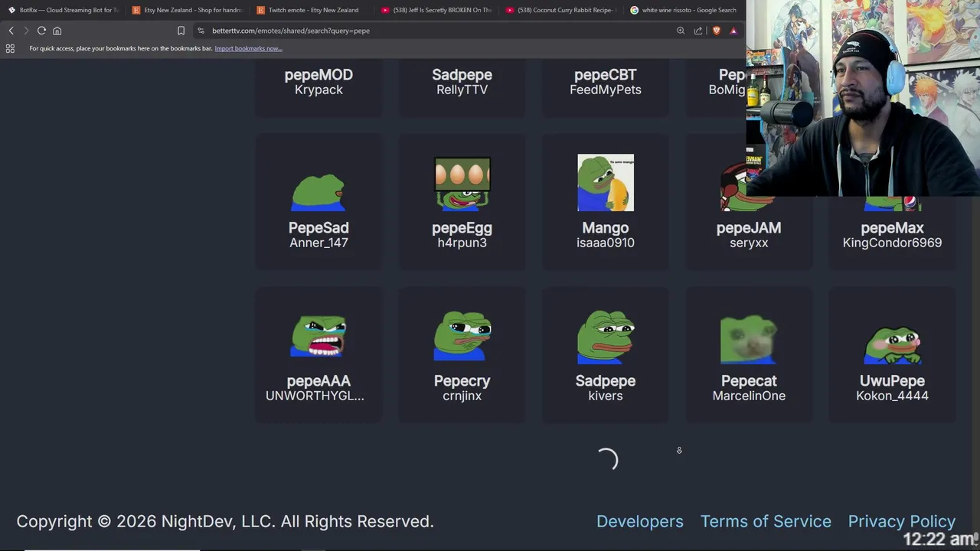Click the author name seryxx
This screenshot has height=551, width=980.
click(749, 243)
